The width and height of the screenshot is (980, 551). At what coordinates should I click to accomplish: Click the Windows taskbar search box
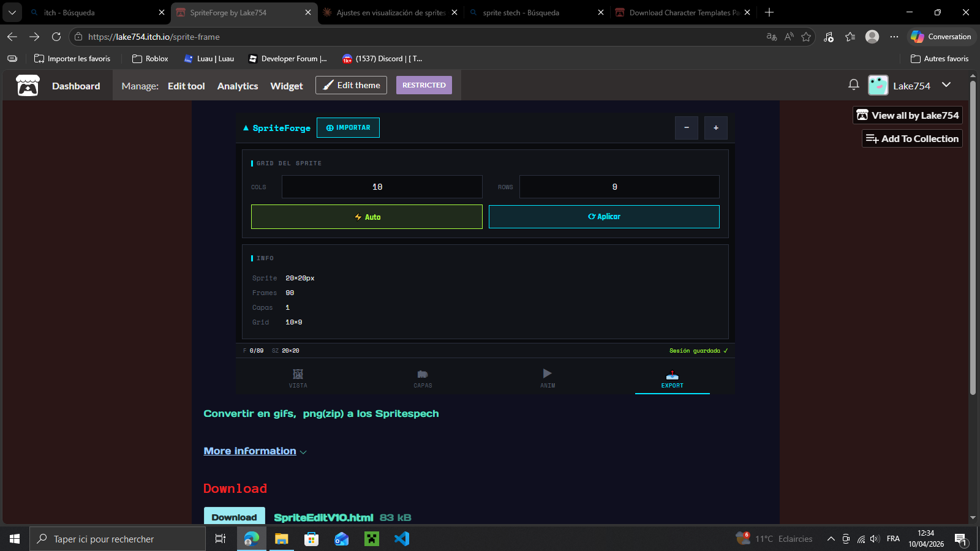pyautogui.click(x=118, y=539)
